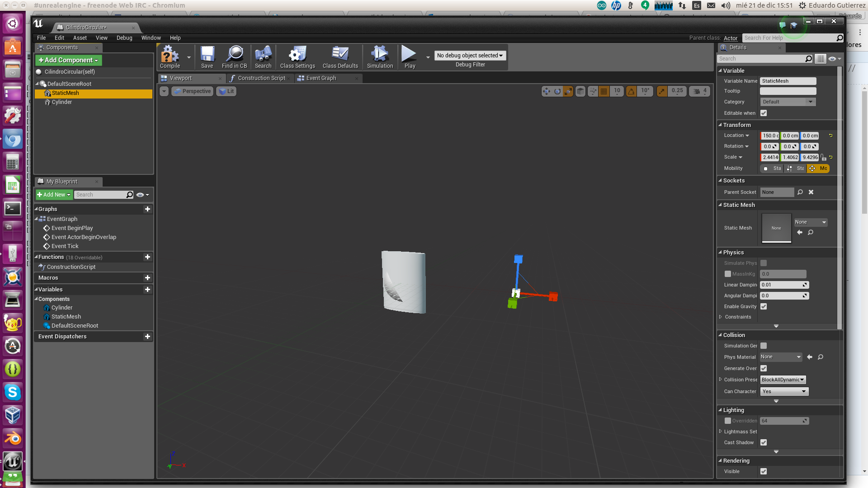Toggle the Cast Shadow checkbox

coord(764,442)
